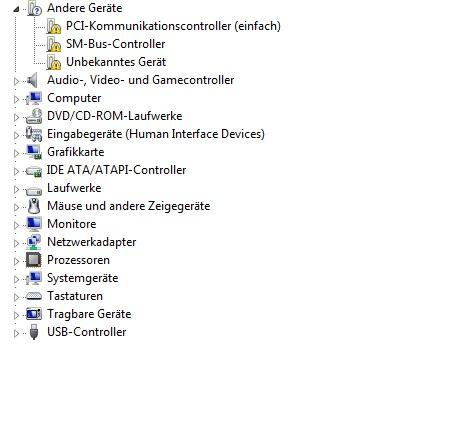Click the Systemgeräte icon
This screenshot has height=437, width=475.
coord(34,278)
